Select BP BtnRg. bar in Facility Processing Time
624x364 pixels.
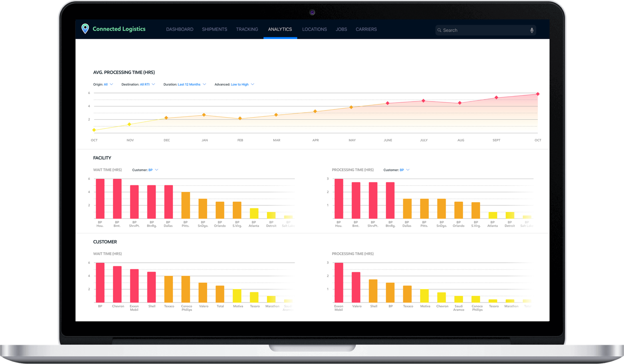[390, 200]
